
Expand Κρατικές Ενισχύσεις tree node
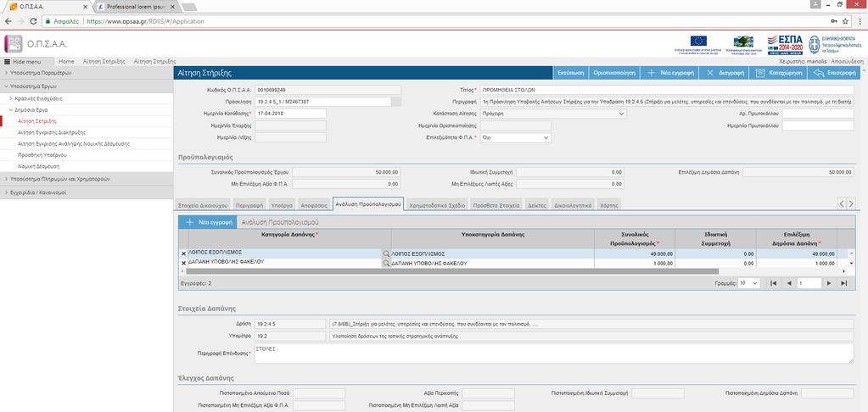click(x=37, y=98)
